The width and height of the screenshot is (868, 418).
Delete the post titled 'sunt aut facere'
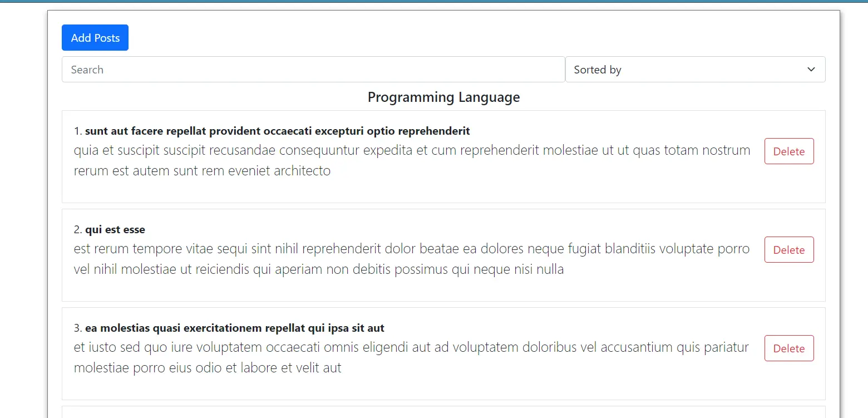point(788,151)
